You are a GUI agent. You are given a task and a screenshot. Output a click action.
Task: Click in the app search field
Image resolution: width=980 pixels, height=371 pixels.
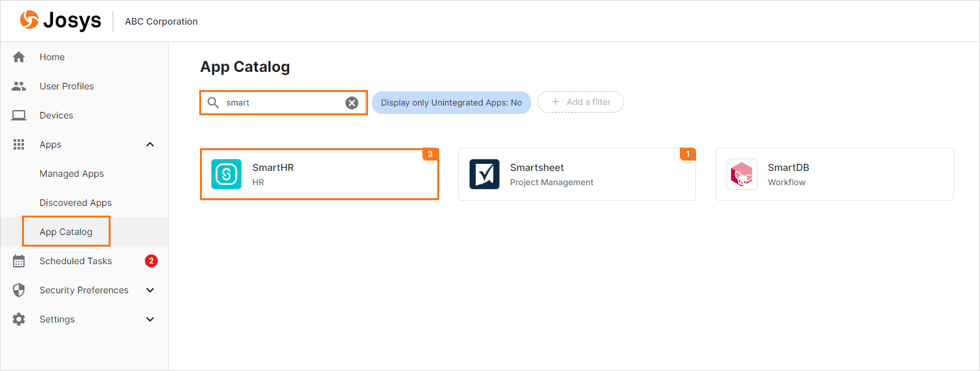click(x=283, y=102)
